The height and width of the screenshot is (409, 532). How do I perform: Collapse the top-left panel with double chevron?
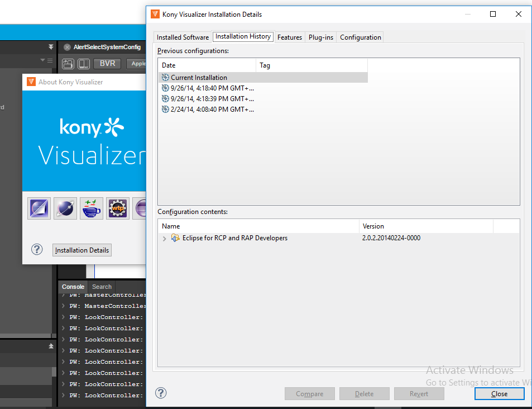[51, 47]
